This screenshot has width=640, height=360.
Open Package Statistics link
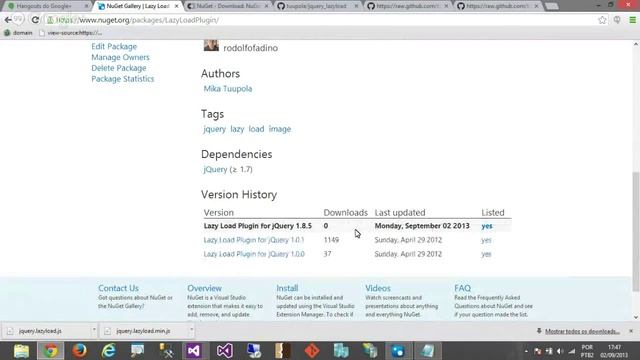pos(123,79)
